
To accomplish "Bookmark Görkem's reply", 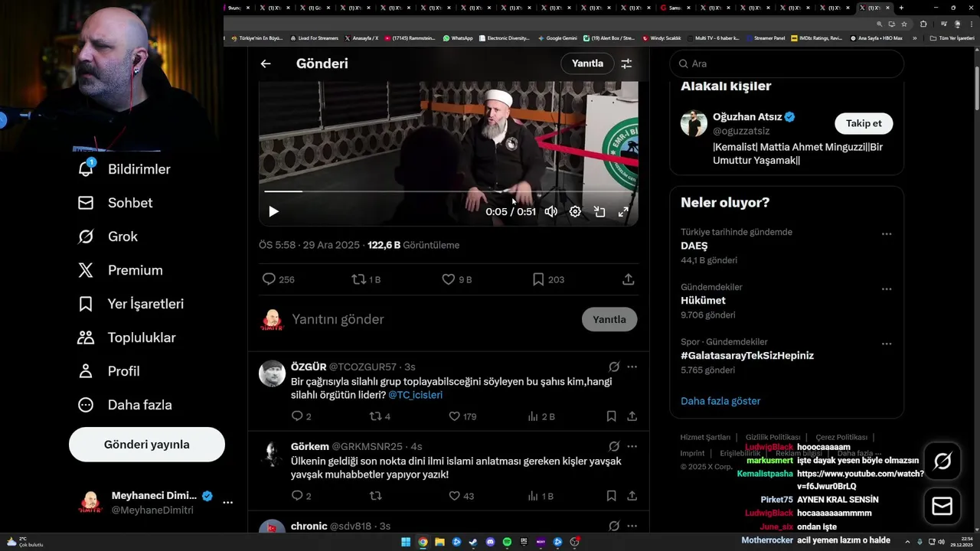I will (611, 496).
